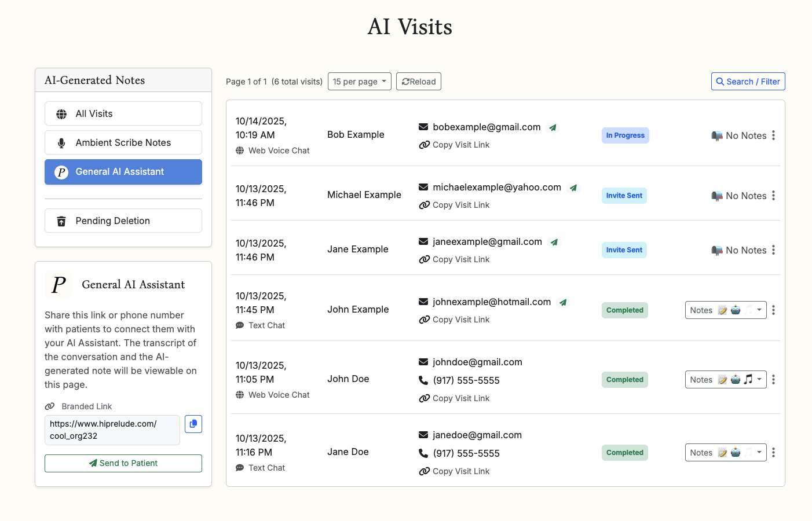Click send icon beside janeexample@gmail.com
812x521 pixels.
(554, 242)
